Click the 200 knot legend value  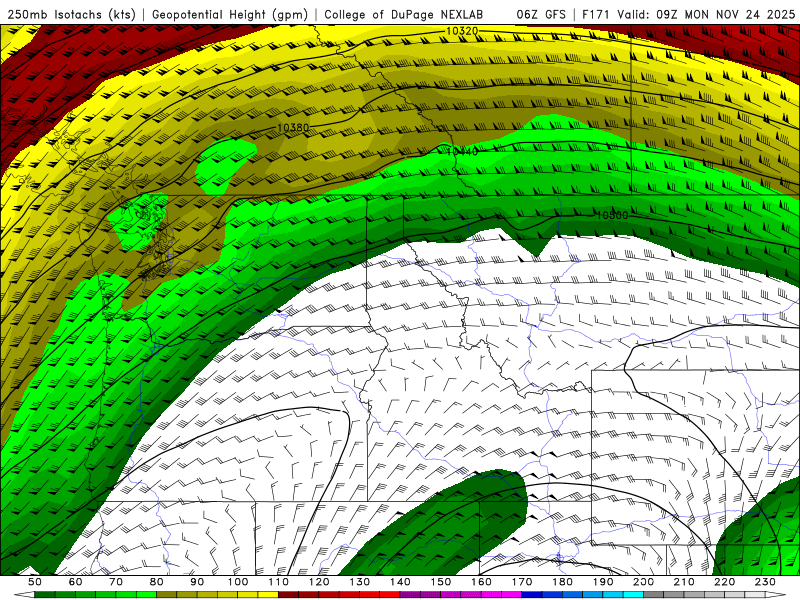(x=643, y=582)
